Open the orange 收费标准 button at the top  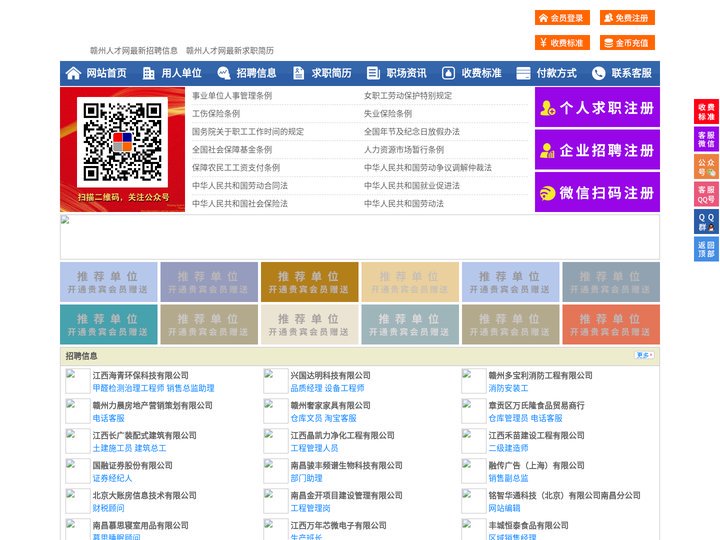click(562, 43)
